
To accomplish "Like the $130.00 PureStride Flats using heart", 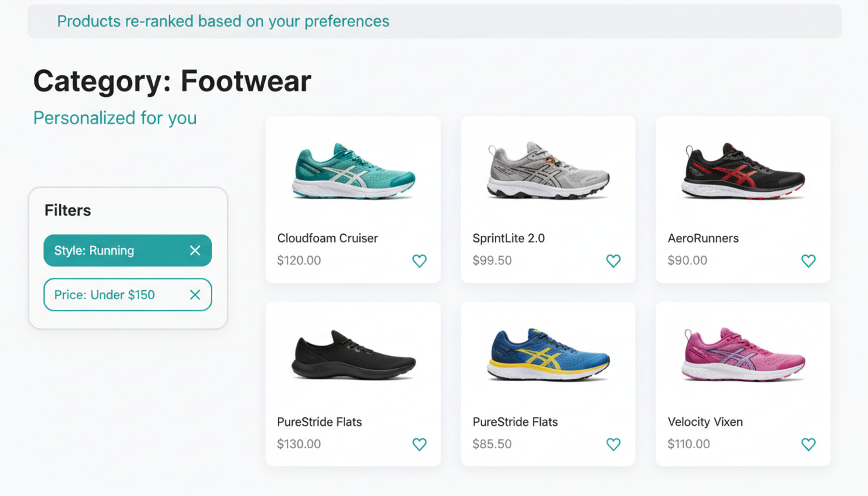I will pyautogui.click(x=420, y=444).
